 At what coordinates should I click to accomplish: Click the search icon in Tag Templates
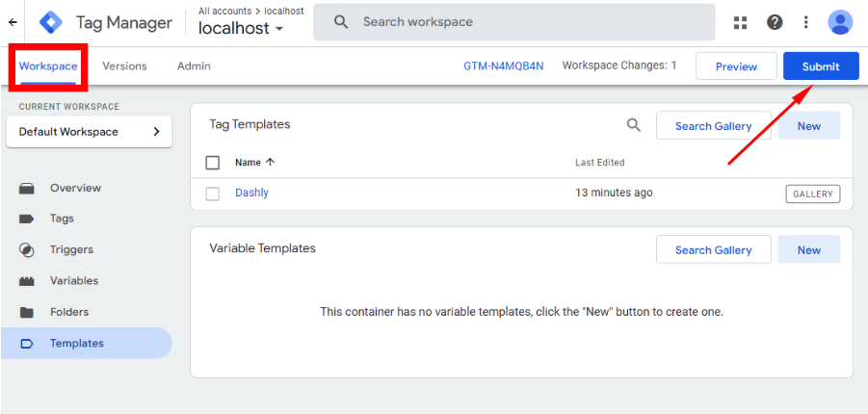633,125
